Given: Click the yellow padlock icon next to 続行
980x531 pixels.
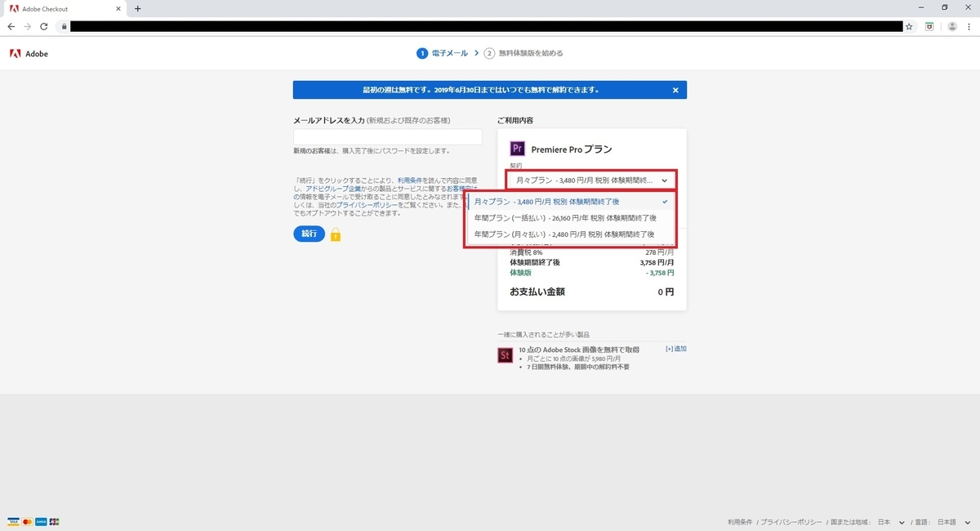Looking at the screenshot, I should point(336,234).
